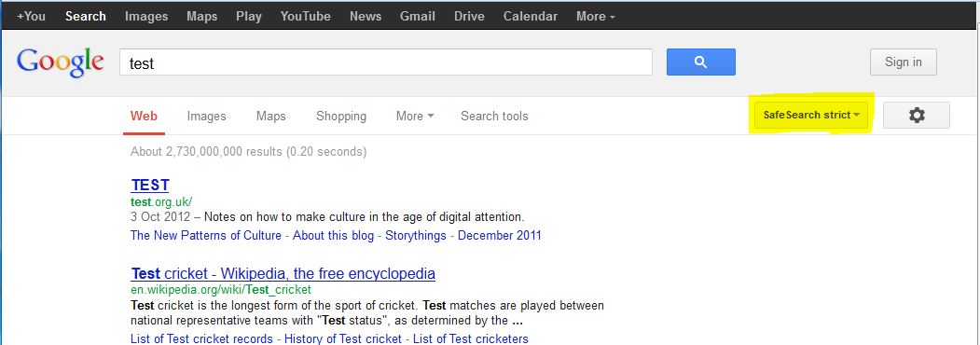This screenshot has width=980, height=345.
Task: Click the Google logo
Action: coord(60,62)
